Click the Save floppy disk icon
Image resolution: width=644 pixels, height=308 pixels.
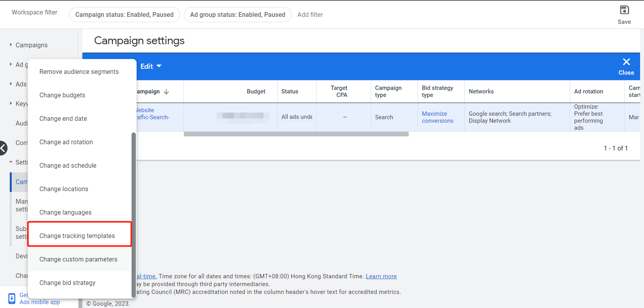pos(624,10)
